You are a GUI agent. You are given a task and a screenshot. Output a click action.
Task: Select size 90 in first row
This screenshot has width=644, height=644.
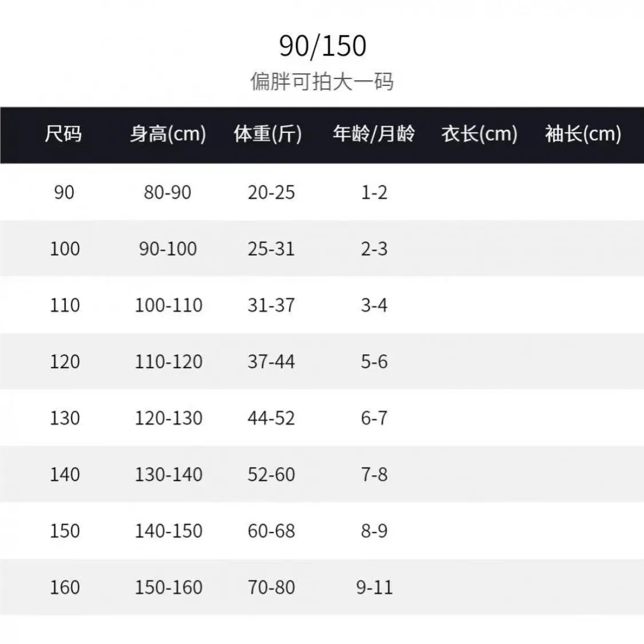click(x=64, y=192)
